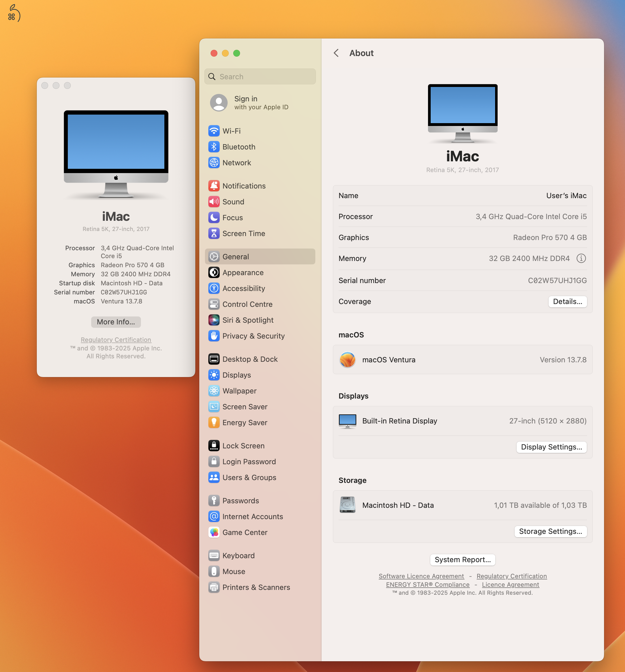This screenshot has height=672, width=625.
Task: Open Game Center icon
Action: 214,532
